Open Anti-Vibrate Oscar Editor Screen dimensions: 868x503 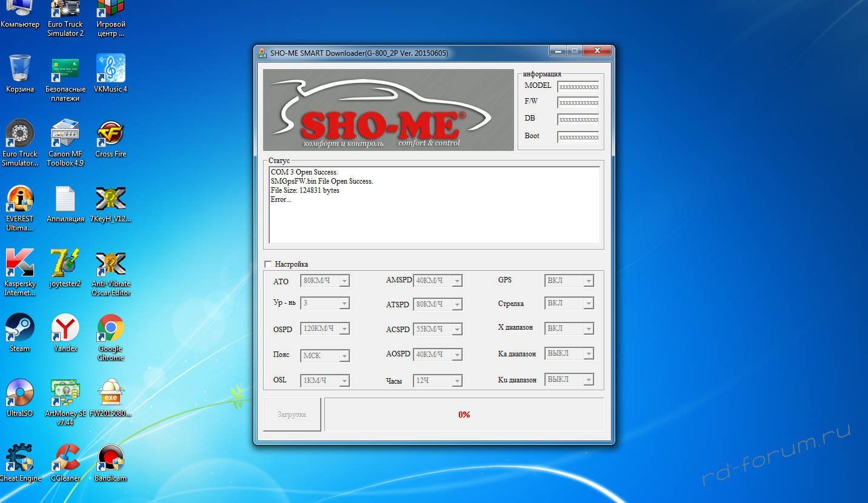111,273
